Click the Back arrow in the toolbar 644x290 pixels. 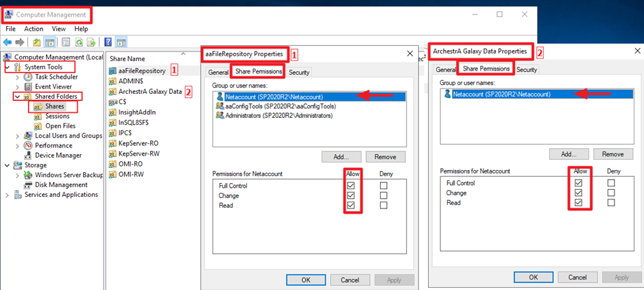(7, 42)
